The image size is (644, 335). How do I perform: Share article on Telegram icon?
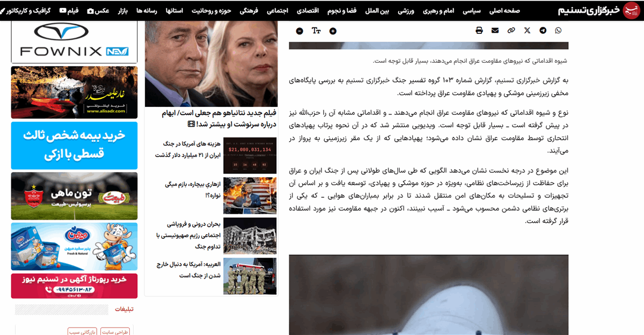click(x=543, y=31)
